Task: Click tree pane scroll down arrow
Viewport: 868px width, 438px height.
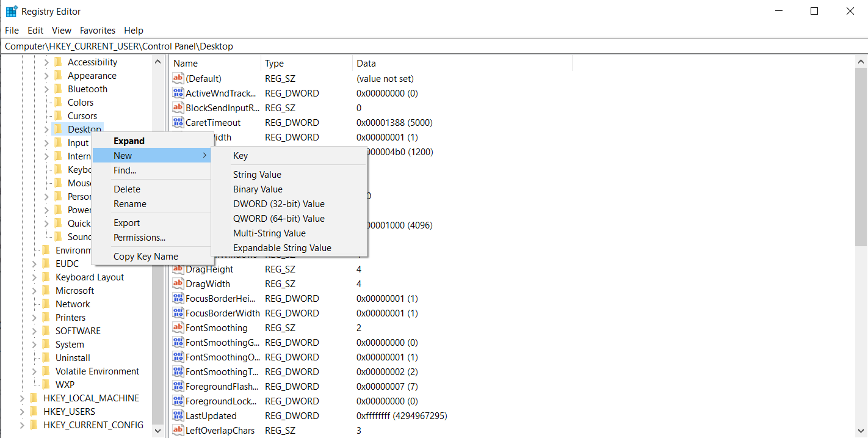Action: coord(158,430)
